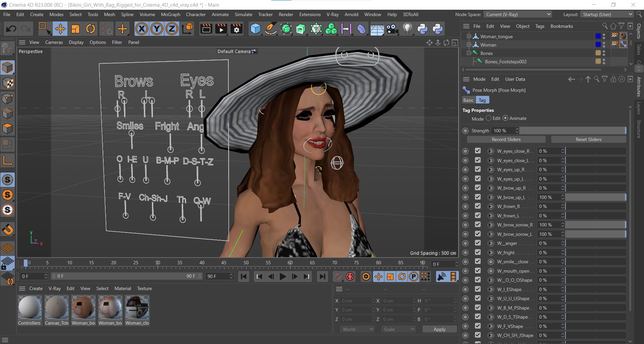Screen dimensions: 644x344
Task: Select Animate mode radio button
Action: [x=505, y=118]
